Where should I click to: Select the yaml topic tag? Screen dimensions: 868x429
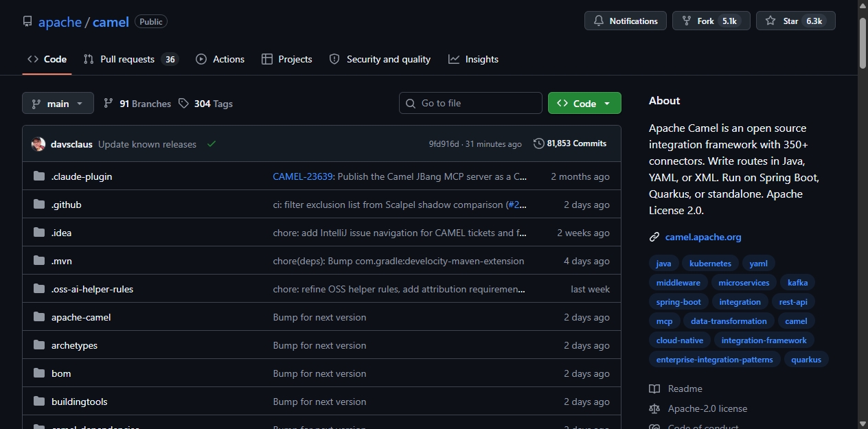758,264
